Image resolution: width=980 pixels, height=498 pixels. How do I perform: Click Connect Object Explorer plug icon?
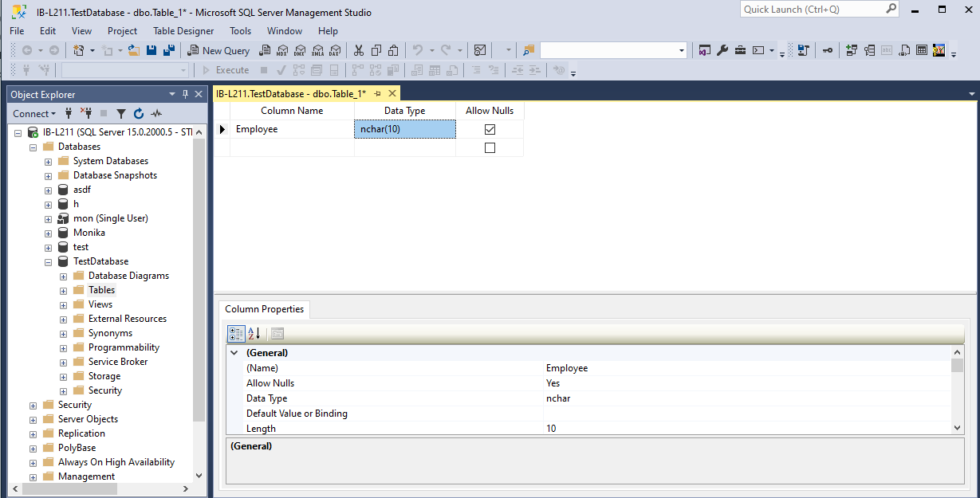[69, 113]
